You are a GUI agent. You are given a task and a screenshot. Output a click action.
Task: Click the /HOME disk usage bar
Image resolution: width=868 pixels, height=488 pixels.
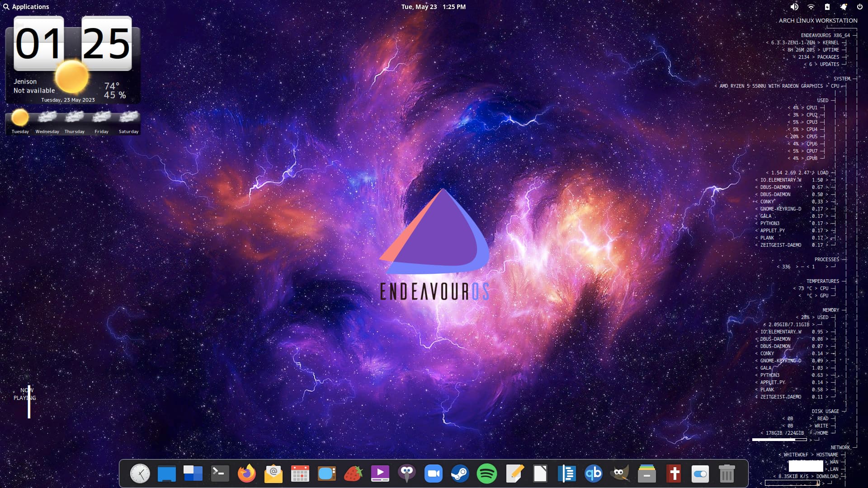(779, 440)
